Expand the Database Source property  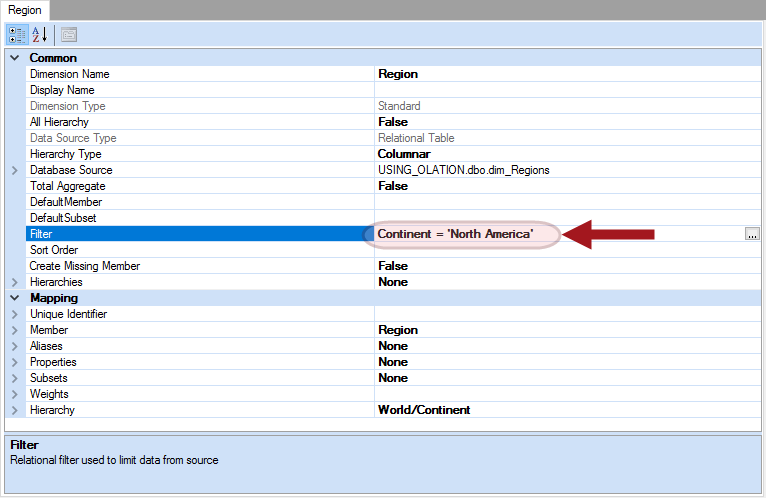[14, 170]
